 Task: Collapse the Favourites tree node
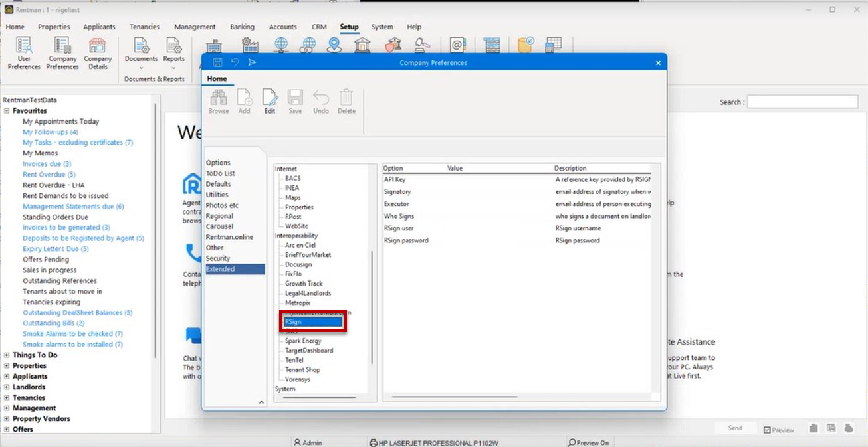(7, 111)
